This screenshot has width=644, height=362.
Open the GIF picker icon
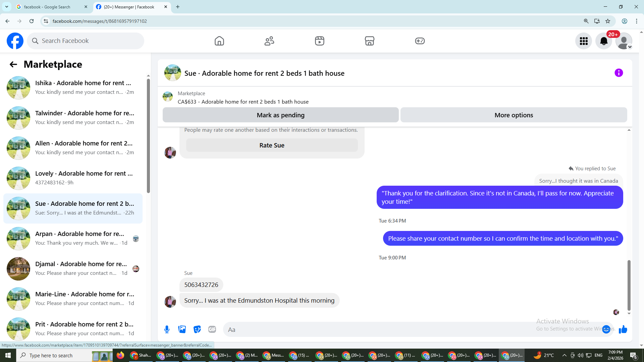(x=212, y=329)
